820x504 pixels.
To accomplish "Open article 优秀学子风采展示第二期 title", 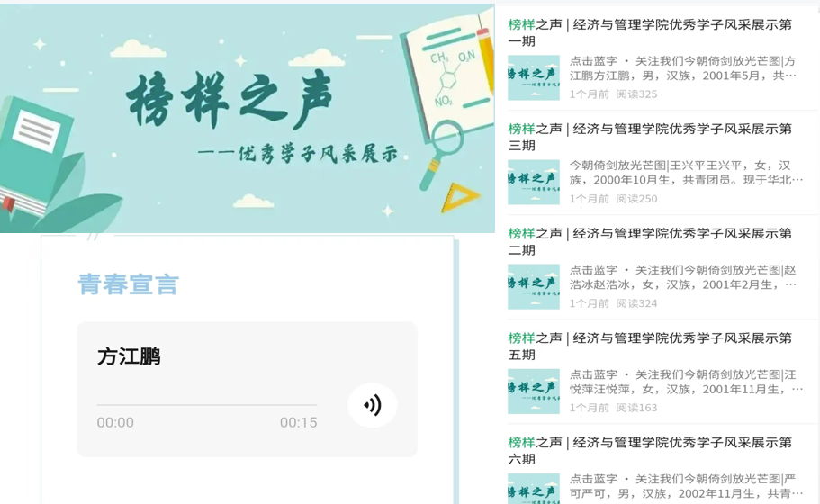I will [x=650, y=241].
